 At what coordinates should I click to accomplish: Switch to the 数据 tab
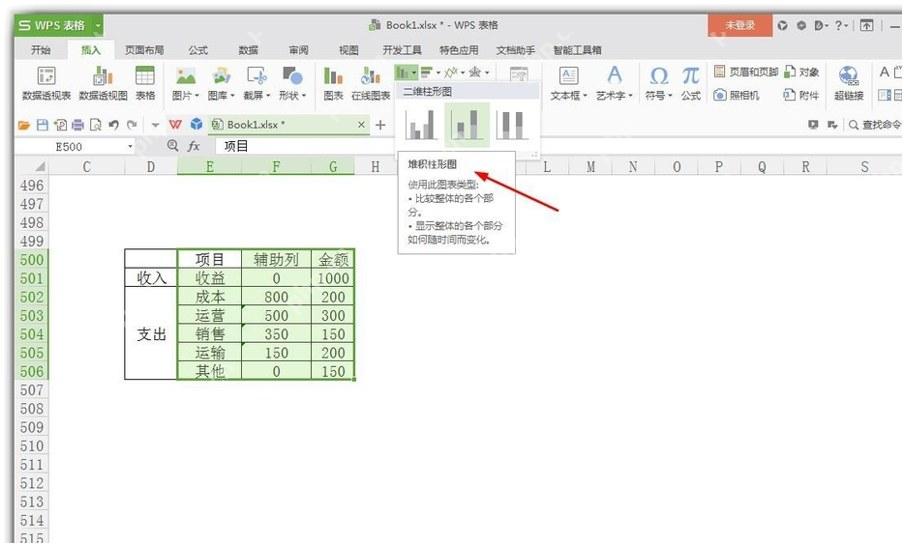pos(248,50)
